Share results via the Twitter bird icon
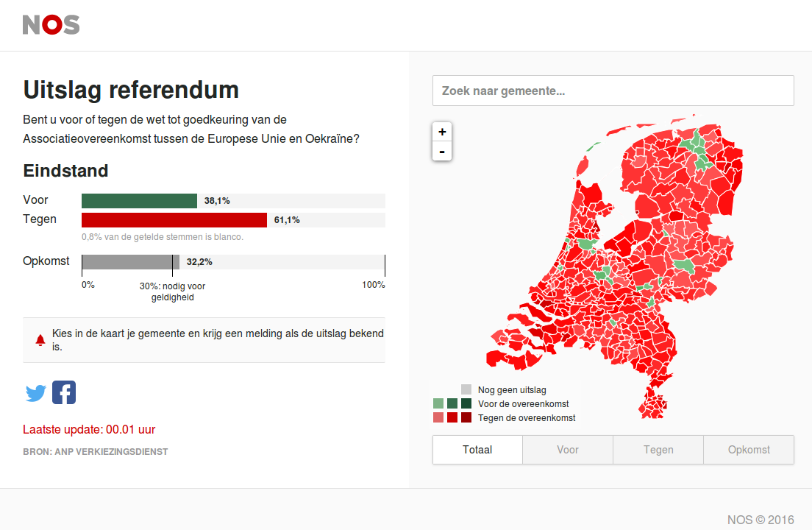 (36, 392)
